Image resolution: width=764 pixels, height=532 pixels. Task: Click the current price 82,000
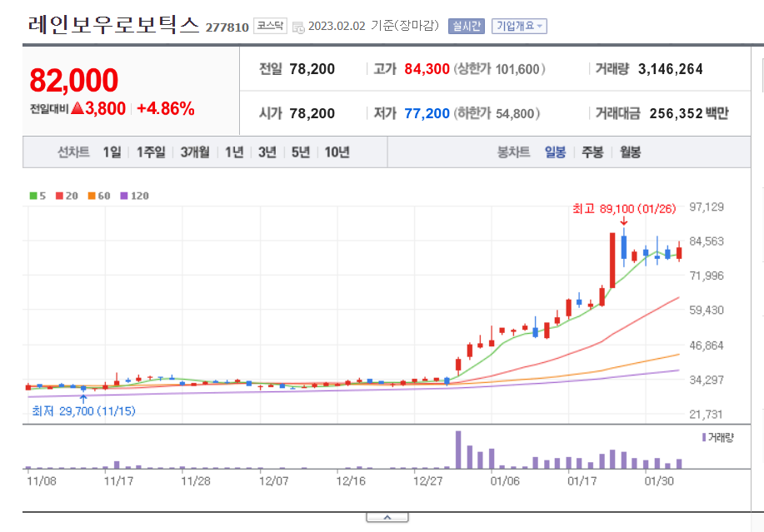coord(73,80)
